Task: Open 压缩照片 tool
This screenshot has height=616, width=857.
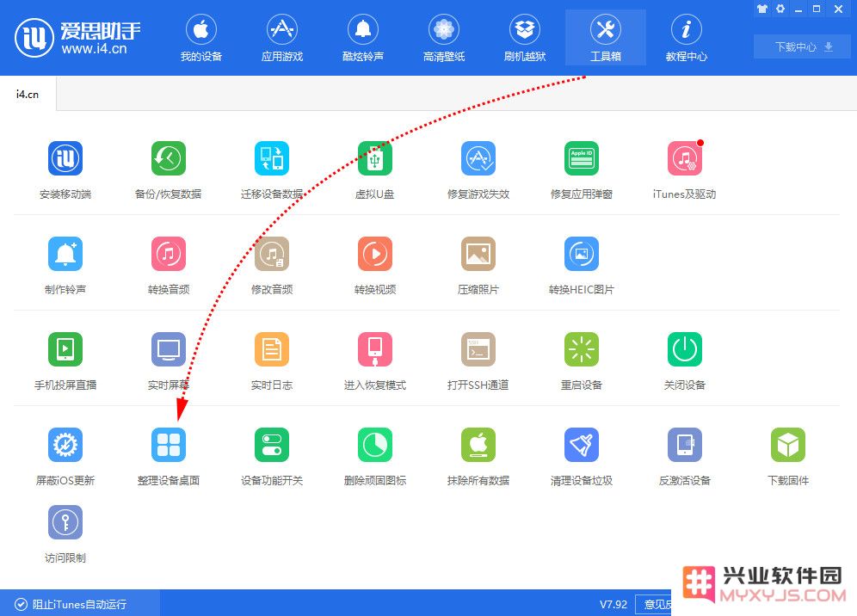Action: [478, 254]
